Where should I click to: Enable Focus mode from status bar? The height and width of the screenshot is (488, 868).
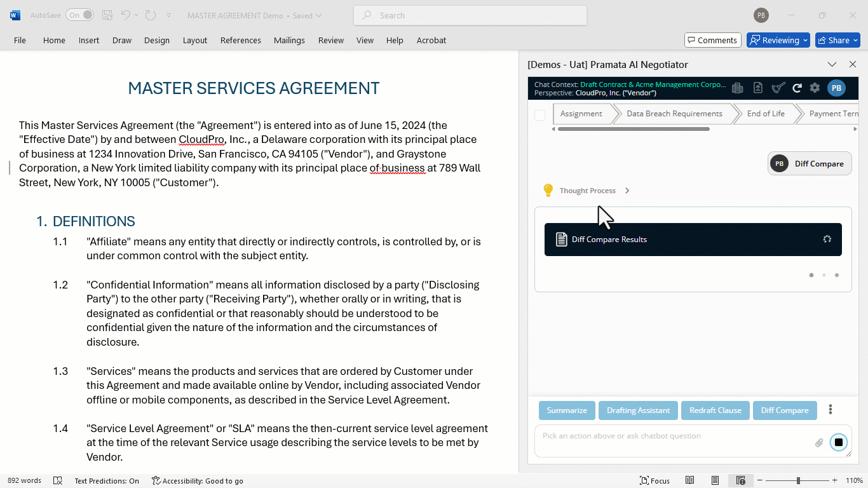(654, 481)
